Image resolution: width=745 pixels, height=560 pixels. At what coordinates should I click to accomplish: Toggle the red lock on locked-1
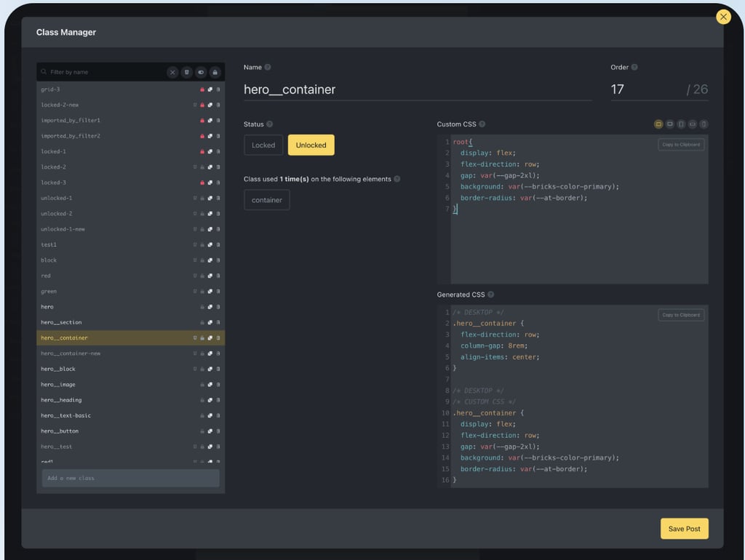(202, 151)
